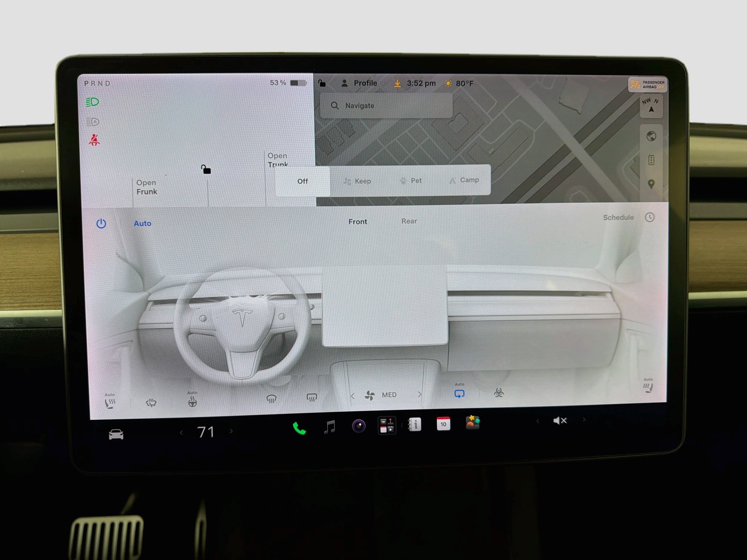
Task: Increase cabin temperature arrow right of 71
Action: click(x=231, y=431)
